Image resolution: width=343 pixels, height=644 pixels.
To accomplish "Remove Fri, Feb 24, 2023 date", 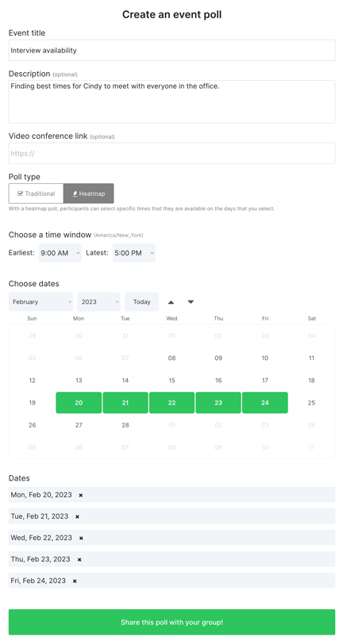I will tap(75, 581).
